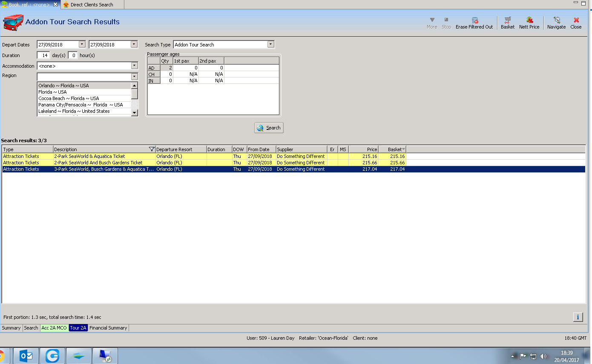Screen dimensions: 592x364
Task: Sort results by the DOW column header
Action: click(239, 149)
